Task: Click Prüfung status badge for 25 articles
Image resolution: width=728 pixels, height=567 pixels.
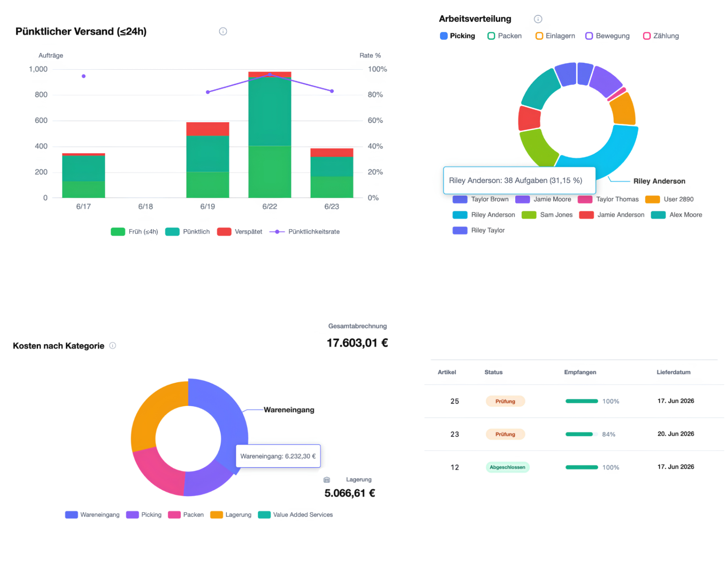Action: (505, 402)
